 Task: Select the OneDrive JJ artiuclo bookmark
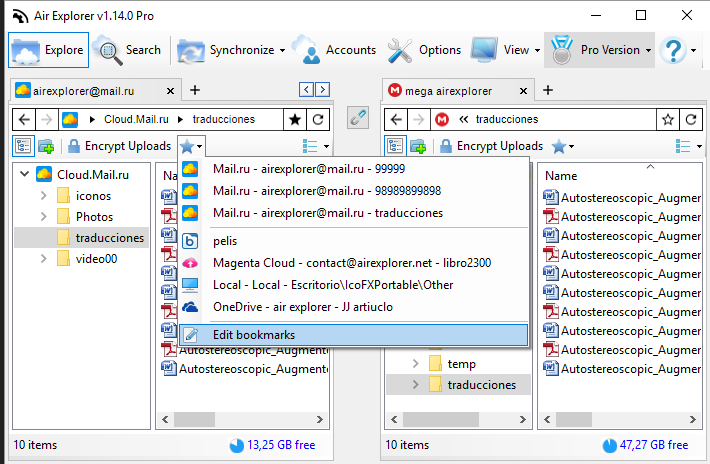pyautogui.click(x=354, y=307)
